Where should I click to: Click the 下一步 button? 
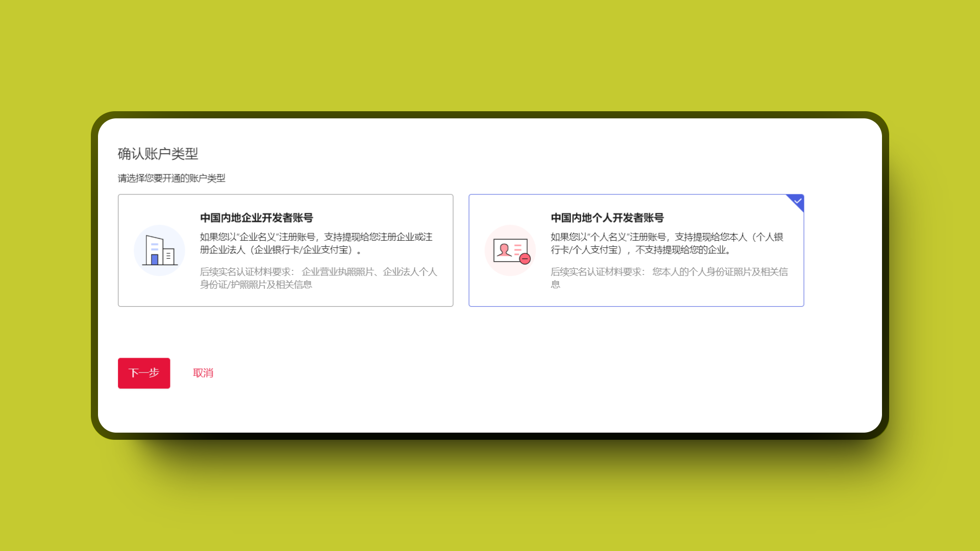(144, 373)
